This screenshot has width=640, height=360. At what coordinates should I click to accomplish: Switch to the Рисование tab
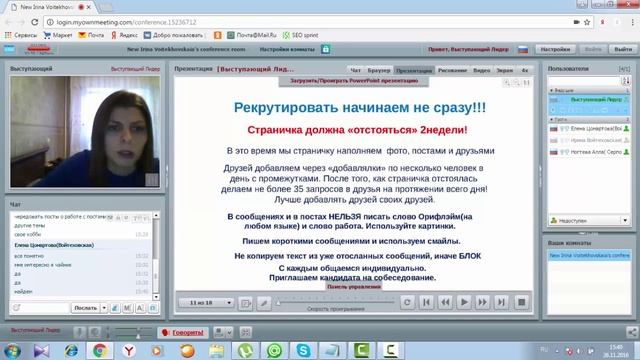452,70
